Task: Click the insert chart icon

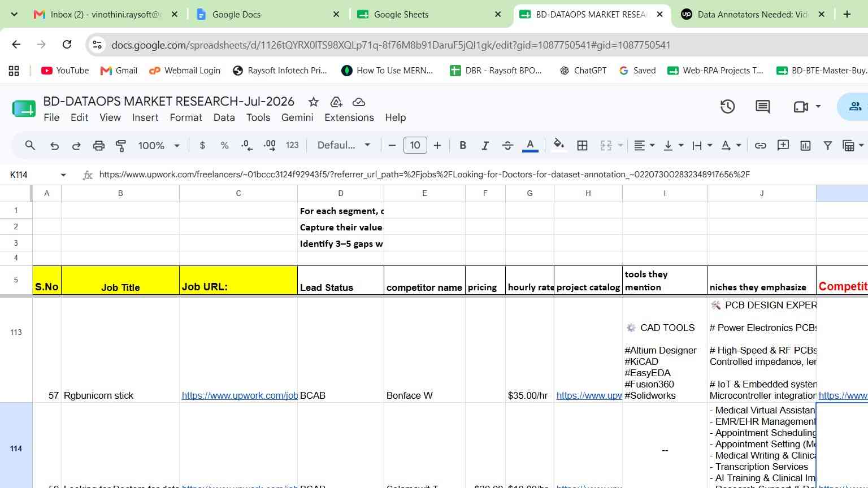Action: pos(805,146)
